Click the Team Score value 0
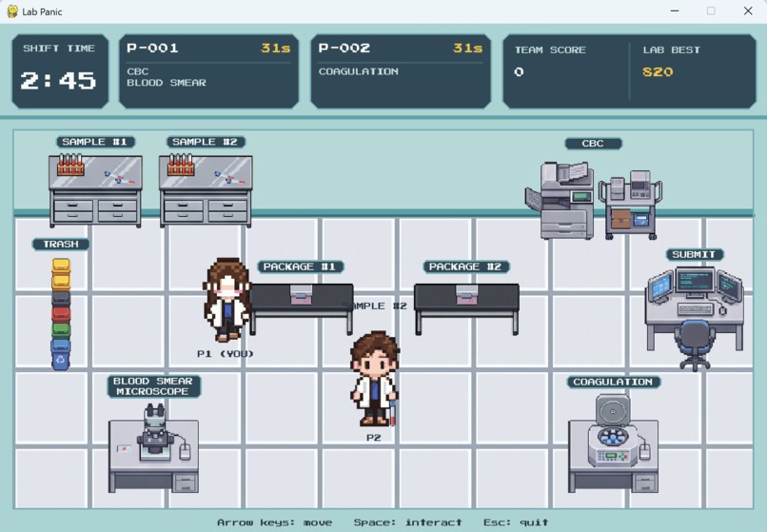 519,72
